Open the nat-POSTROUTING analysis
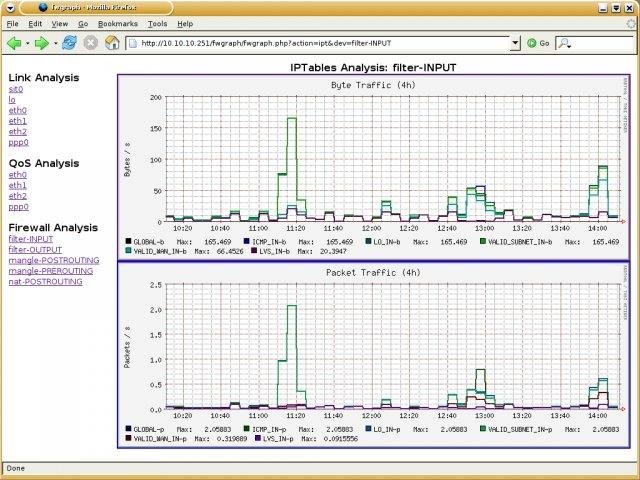The width and height of the screenshot is (640, 480). tap(46, 282)
